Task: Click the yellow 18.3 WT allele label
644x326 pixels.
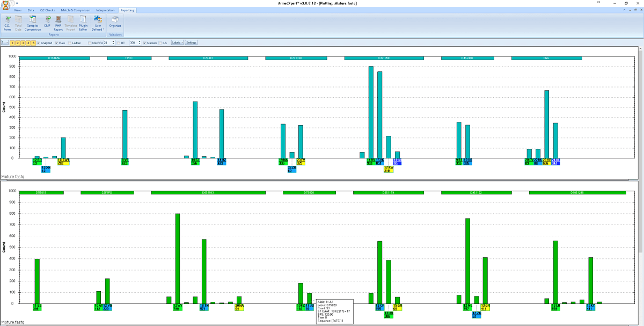Action: pyautogui.click(x=63, y=160)
